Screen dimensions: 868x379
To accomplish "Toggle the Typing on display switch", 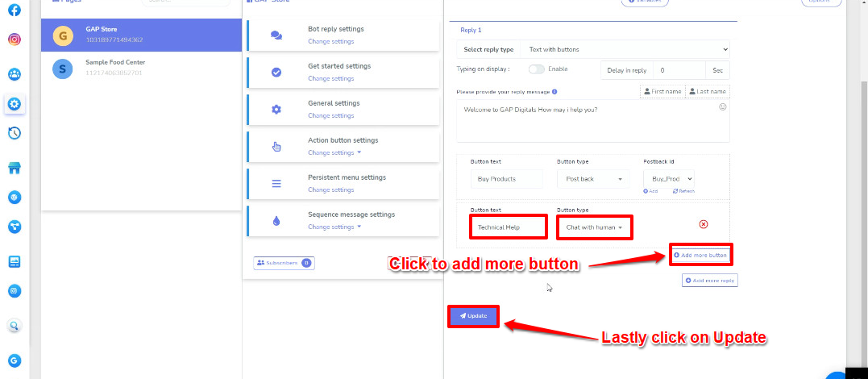I will point(537,69).
